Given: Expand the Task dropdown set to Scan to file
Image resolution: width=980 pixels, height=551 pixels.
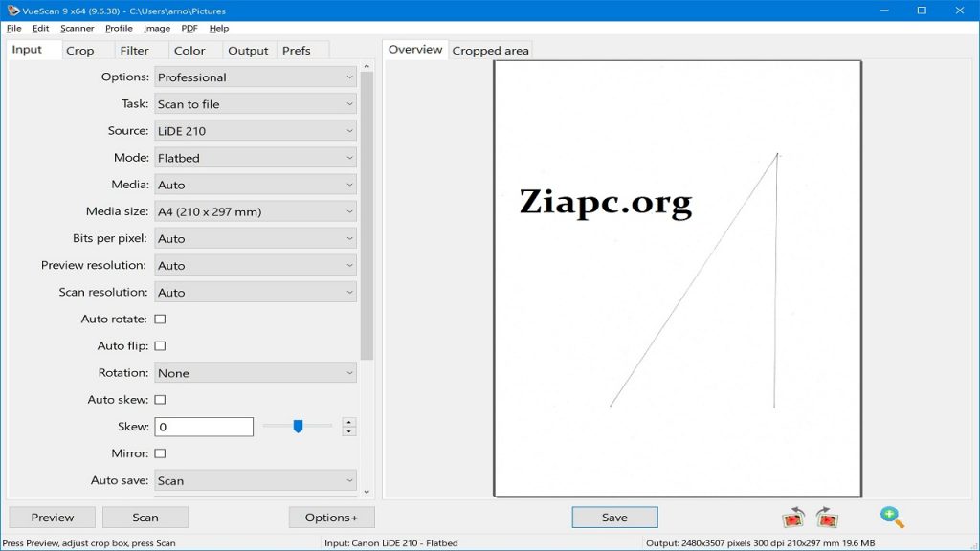Looking at the screenshot, I should click(256, 104).
